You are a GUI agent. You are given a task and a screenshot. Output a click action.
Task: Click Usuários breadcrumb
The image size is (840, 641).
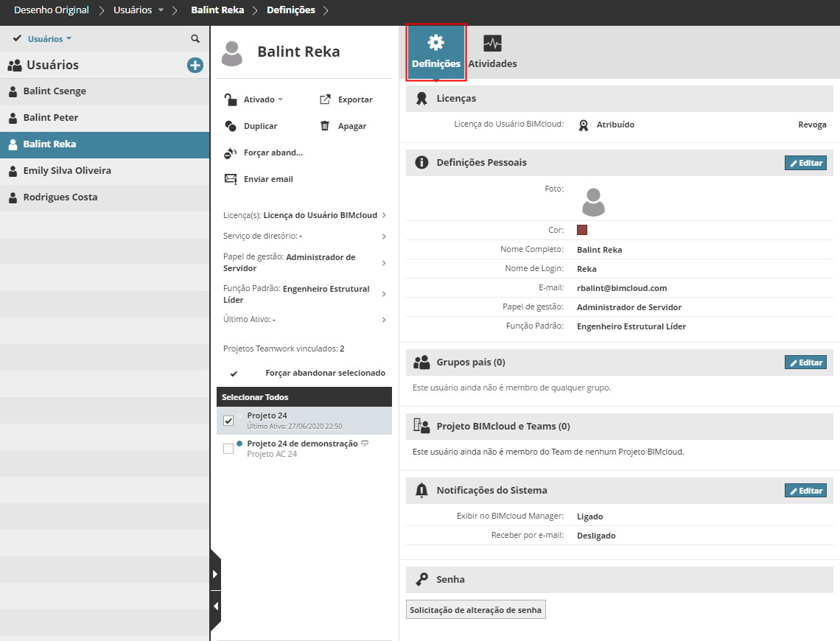point(133,10)
